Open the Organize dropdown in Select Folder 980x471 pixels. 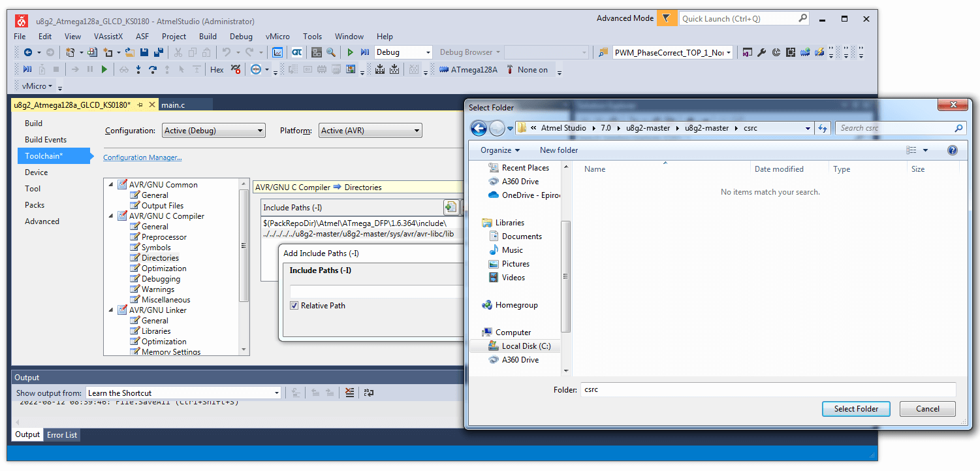tap(499, 150)
